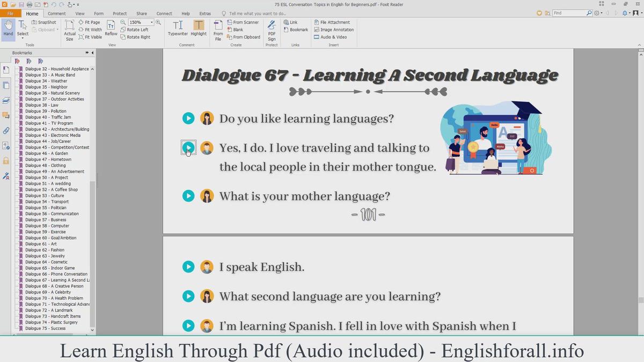Rotate the page left

135,30
